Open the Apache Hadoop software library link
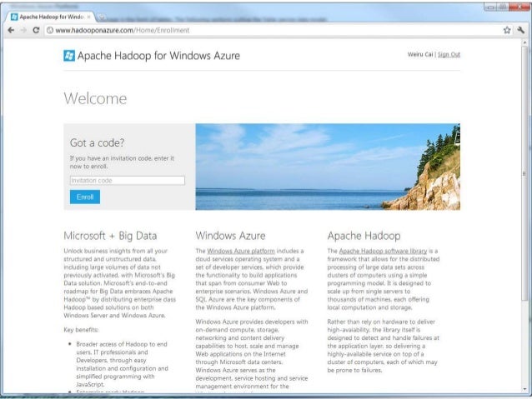This screenshot has width=532, height=399. pyautogui.click(x=383, y=251)
